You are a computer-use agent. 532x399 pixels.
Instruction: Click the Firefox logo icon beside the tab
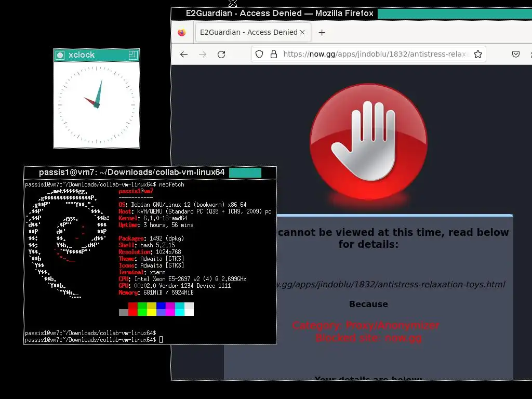point(182,33)
